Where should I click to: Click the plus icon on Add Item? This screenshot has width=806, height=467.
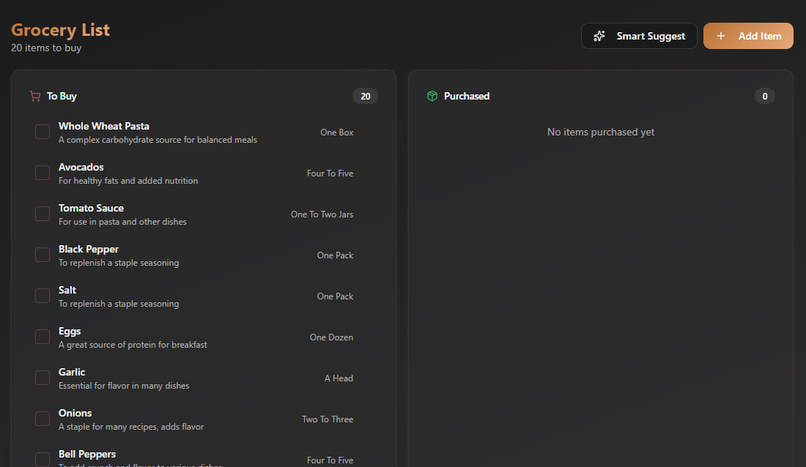[721, 36]
